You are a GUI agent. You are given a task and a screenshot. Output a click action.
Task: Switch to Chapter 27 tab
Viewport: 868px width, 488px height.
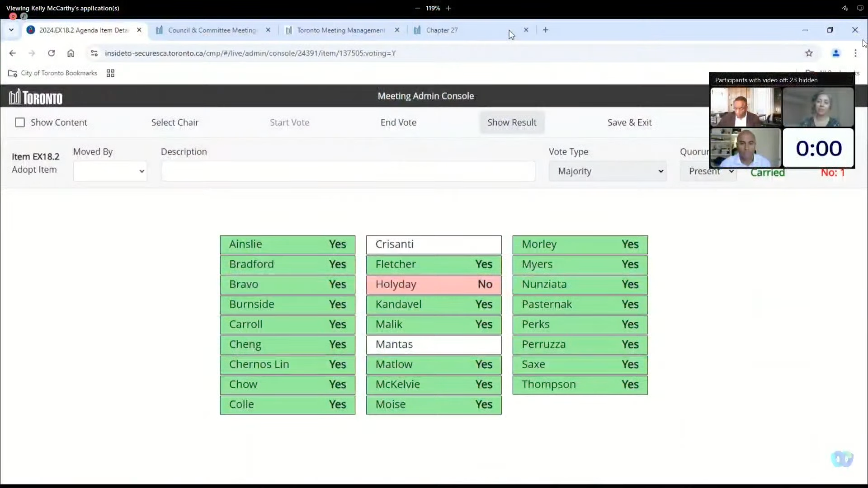(x=442, y=30)
